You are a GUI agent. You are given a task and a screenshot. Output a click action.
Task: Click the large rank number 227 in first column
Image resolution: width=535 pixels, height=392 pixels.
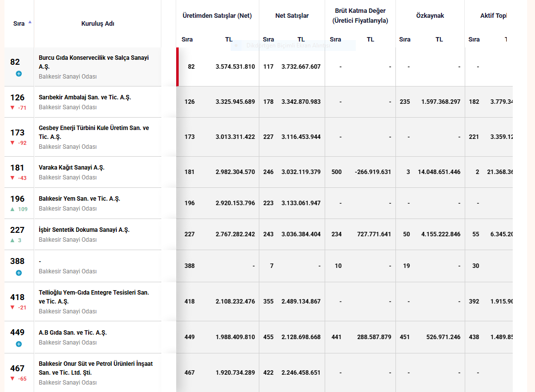(17, 230)
